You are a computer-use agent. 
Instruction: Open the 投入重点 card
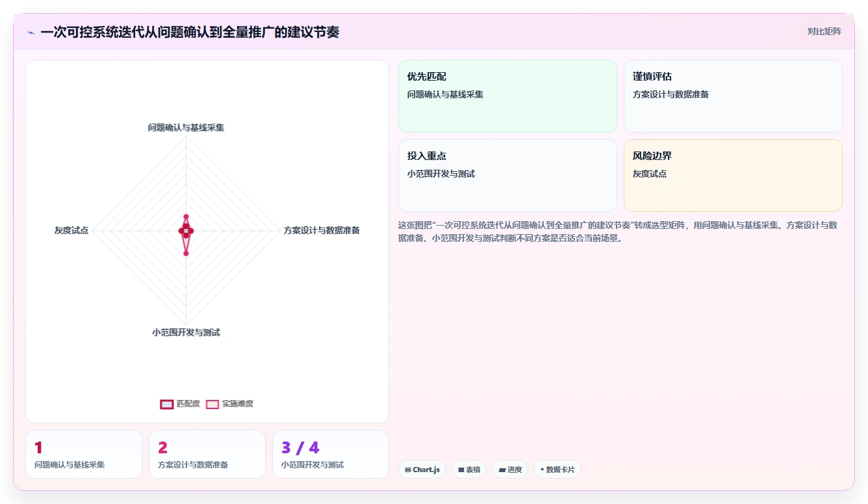pos(507,176)
